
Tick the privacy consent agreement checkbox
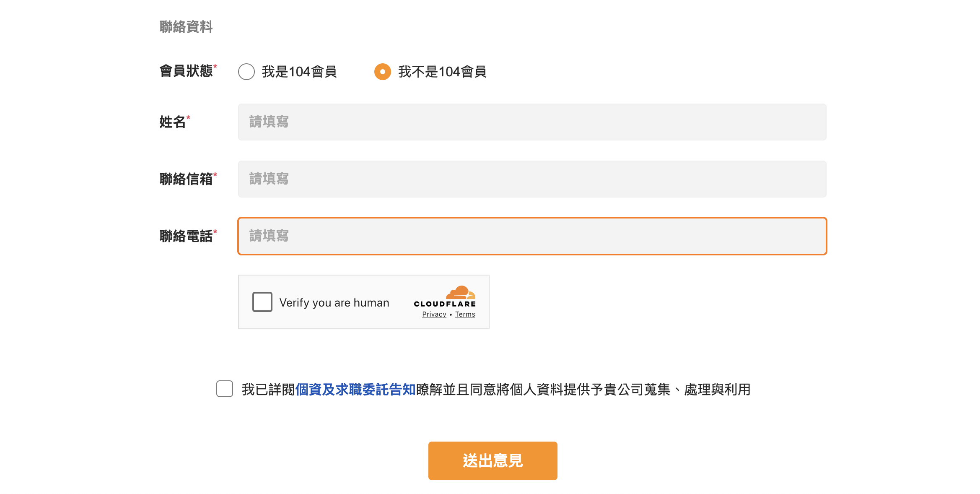tap(225, 389)
